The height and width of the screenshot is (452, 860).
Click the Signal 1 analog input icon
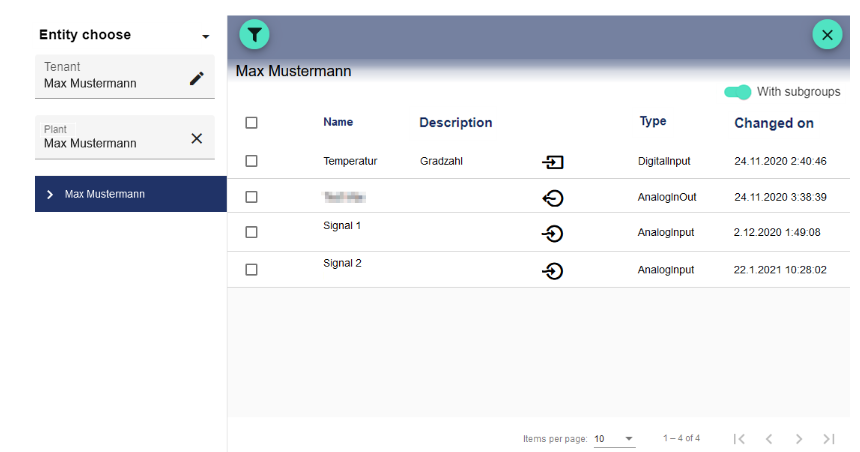coord(552,234)
